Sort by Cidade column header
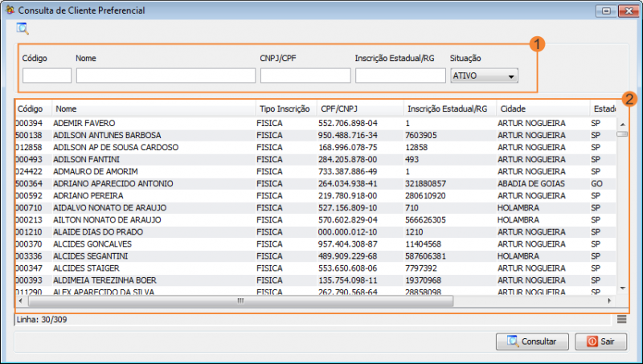The image size is (643, 364). 543,108
